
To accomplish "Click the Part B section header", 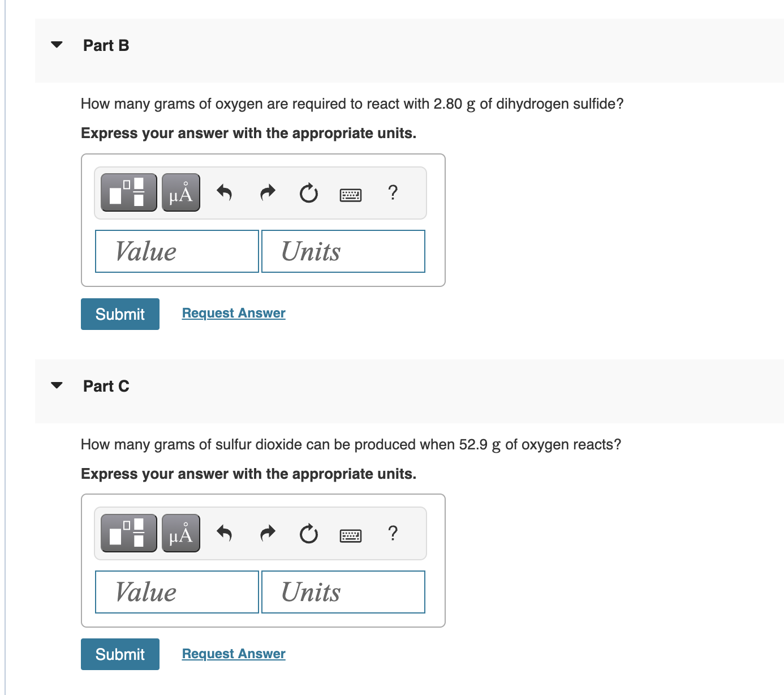I will tap(106, 45).
